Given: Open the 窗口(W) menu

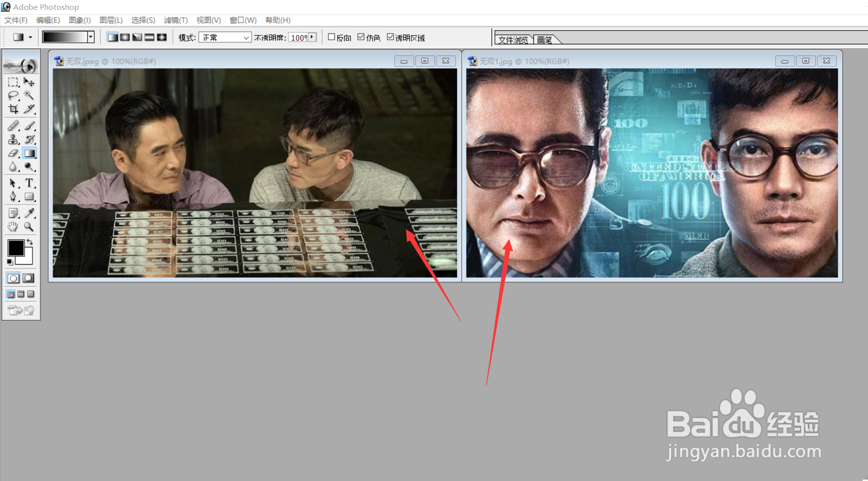Looking at the screenshot, I should (x=243, y=20).
